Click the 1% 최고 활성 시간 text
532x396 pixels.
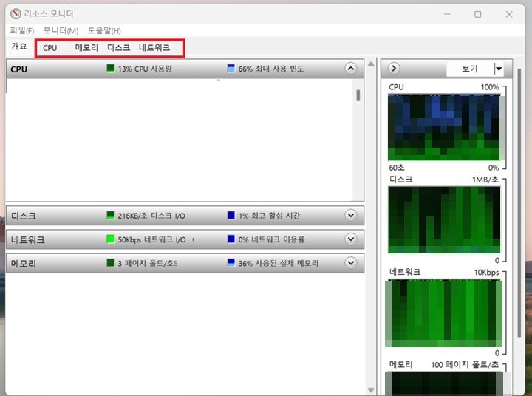pos(269,216)
